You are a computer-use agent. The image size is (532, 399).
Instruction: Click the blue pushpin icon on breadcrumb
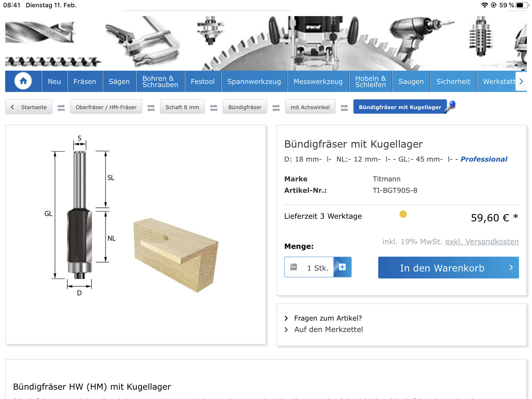click(451, 106)
